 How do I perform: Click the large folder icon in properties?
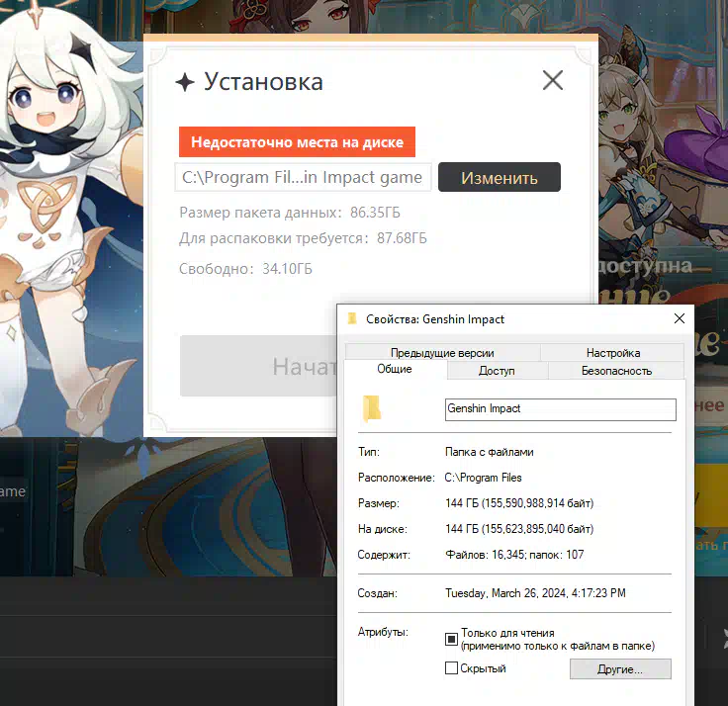click(x=372, y=408)
